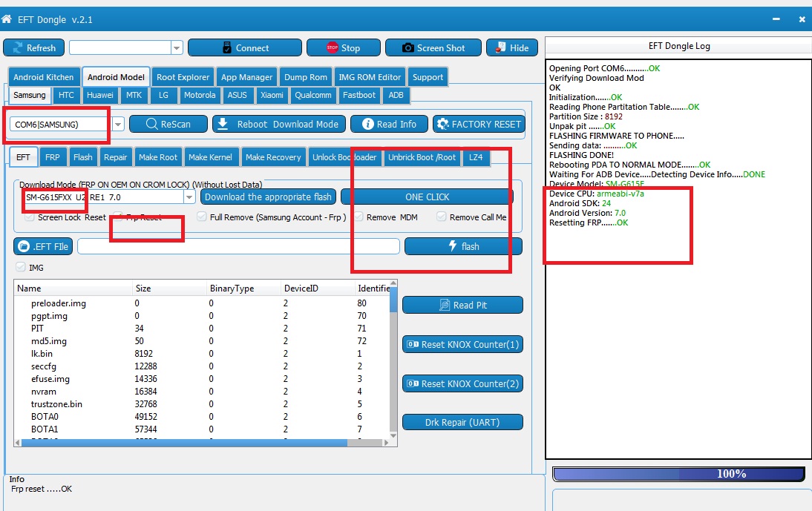Image resolution: width=812 pixels, height=511 pixels.
Task: Open the Make Root sub-tab
Action: point(158,157)
